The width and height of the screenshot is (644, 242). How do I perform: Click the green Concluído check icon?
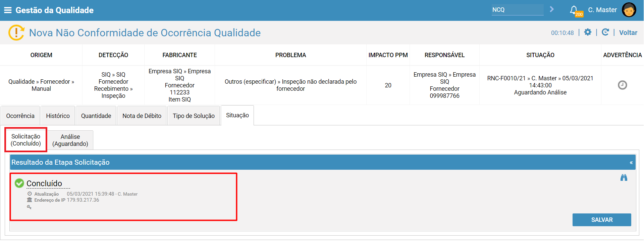(x=19, y=183)
